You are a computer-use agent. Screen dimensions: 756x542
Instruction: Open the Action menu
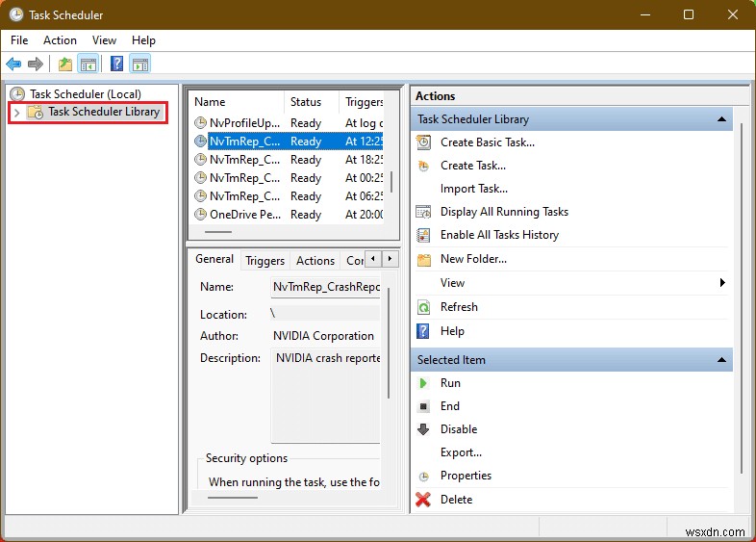tap(60, 40)
